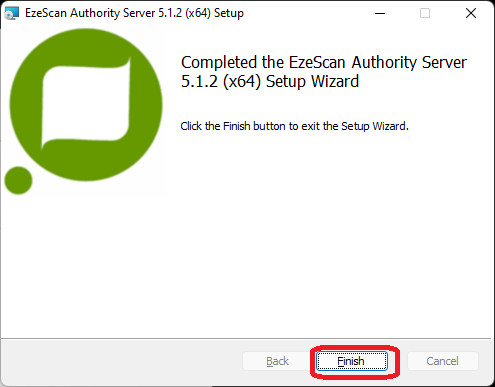The image size is (495, 387).
Task: Click the disabled maximize window icon
Action: pyautogui.click(x=425, y=13)
